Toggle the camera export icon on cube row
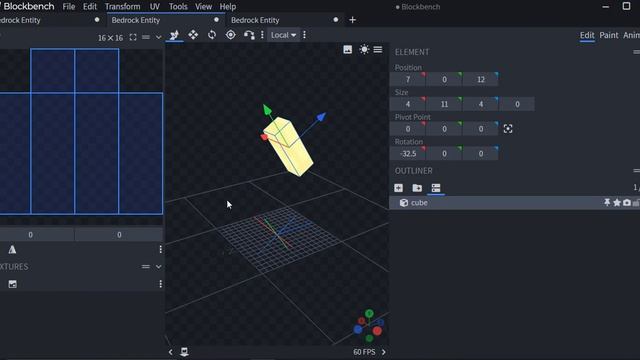640x360 pixels. [627, 202]
